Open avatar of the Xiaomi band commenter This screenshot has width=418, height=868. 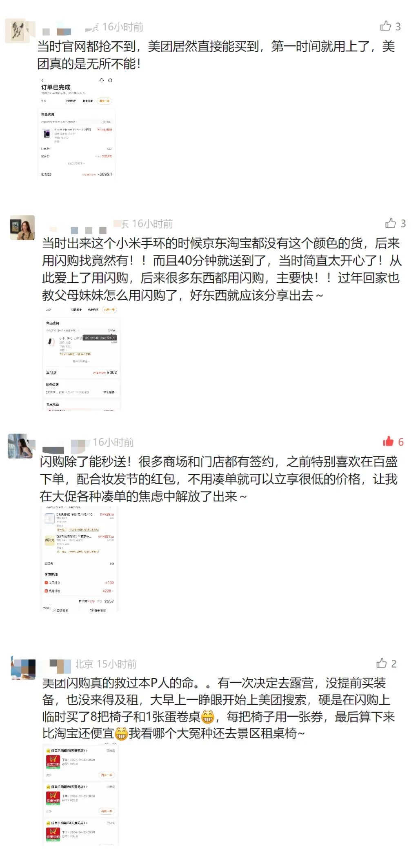coord(22,227)
